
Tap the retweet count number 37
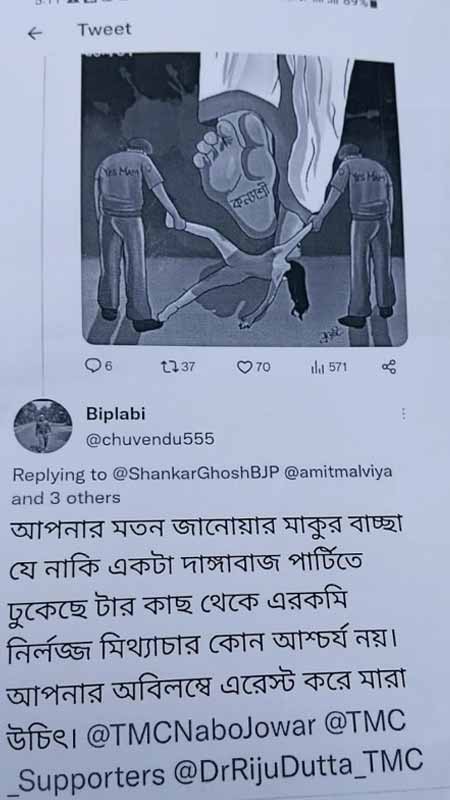coord(187,366)
